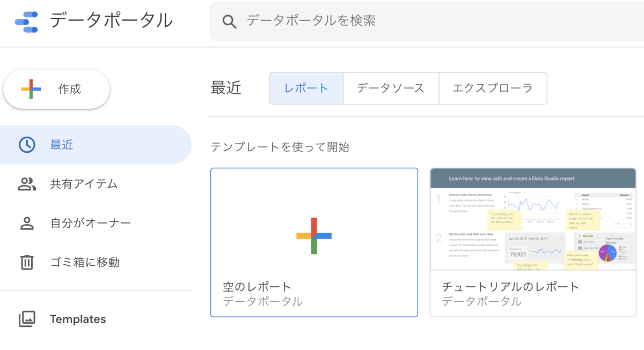Select the 空のレポート title text
Image resolution: width=644 pixels, height=350 pixels.
pos(257,287)
